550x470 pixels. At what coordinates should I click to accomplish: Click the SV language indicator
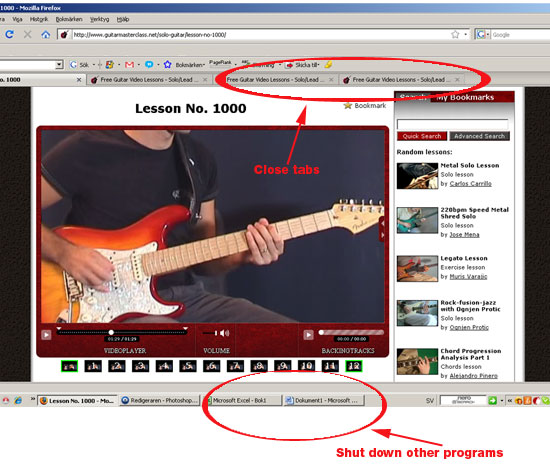point(430,401)
